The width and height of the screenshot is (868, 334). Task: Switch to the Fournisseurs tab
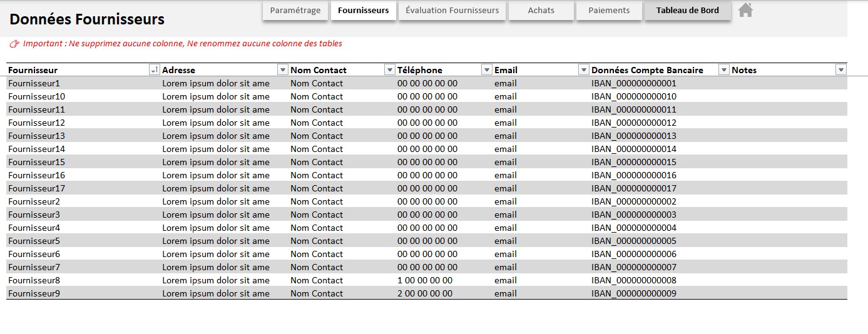tap(363, 11)
